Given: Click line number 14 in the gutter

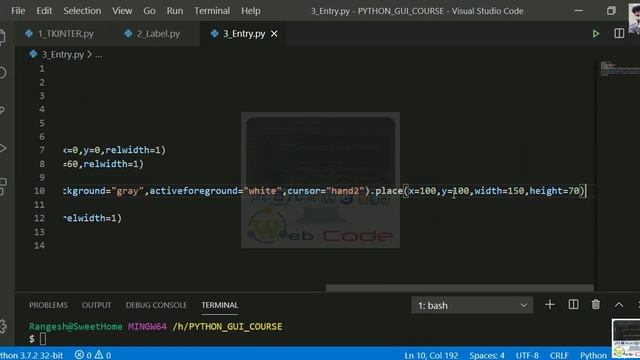Looking at the screenshot, I should 40,245.
